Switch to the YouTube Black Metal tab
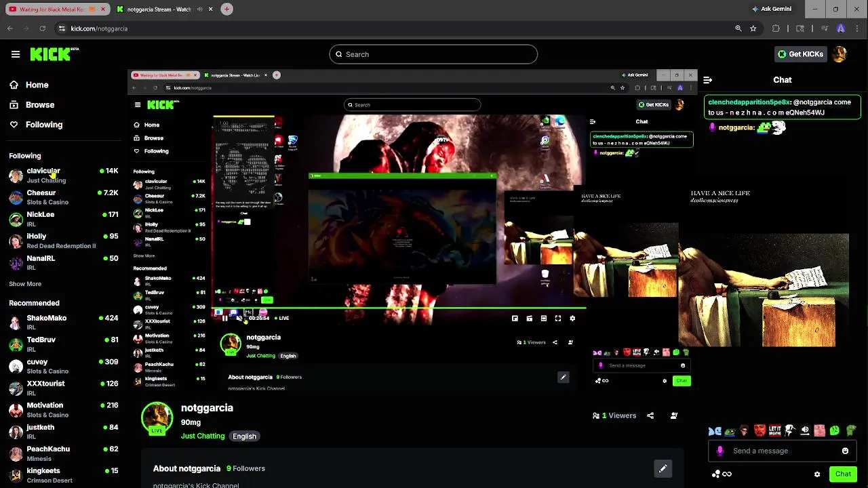The image size is (868, 488). click(x=57, y=9)
